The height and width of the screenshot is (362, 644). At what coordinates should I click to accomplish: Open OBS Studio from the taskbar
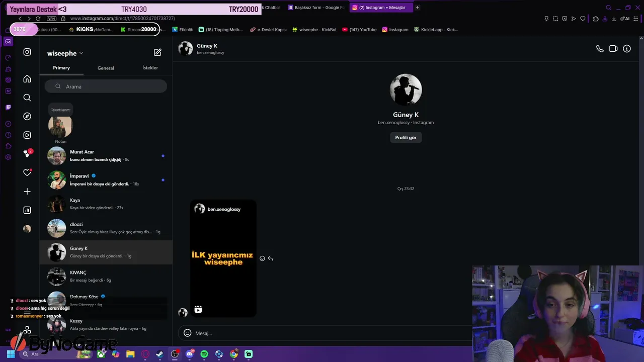pyautogui.click(x=175, y=354)
